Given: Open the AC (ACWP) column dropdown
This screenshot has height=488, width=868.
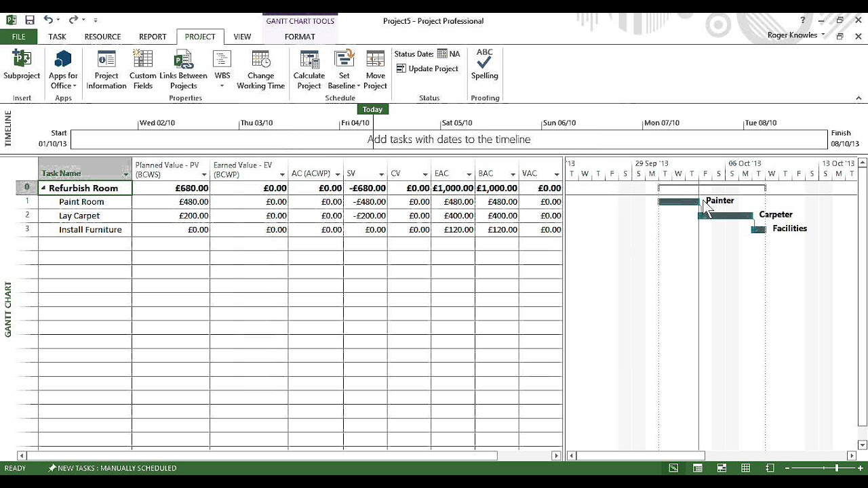Looking at the screenshot, I should coord(337,174).
